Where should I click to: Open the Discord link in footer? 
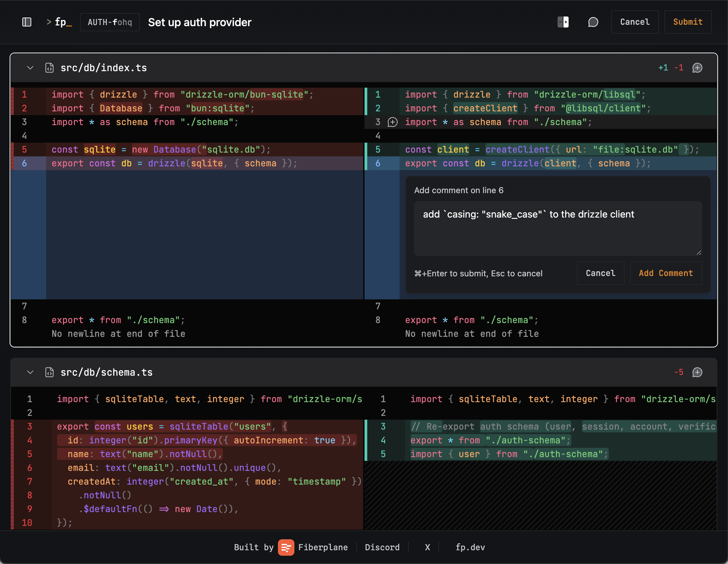382,547
